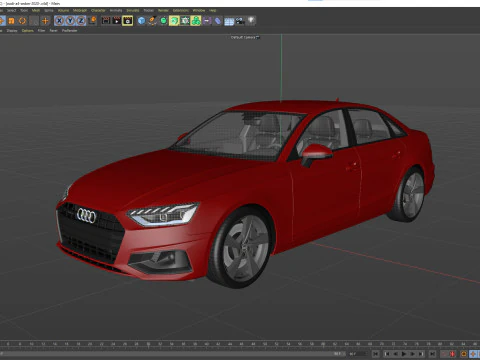The height and width of the screenshot is (360, 480).
Task: Switch the coordinate system icon
Action: tap(92, 21)
